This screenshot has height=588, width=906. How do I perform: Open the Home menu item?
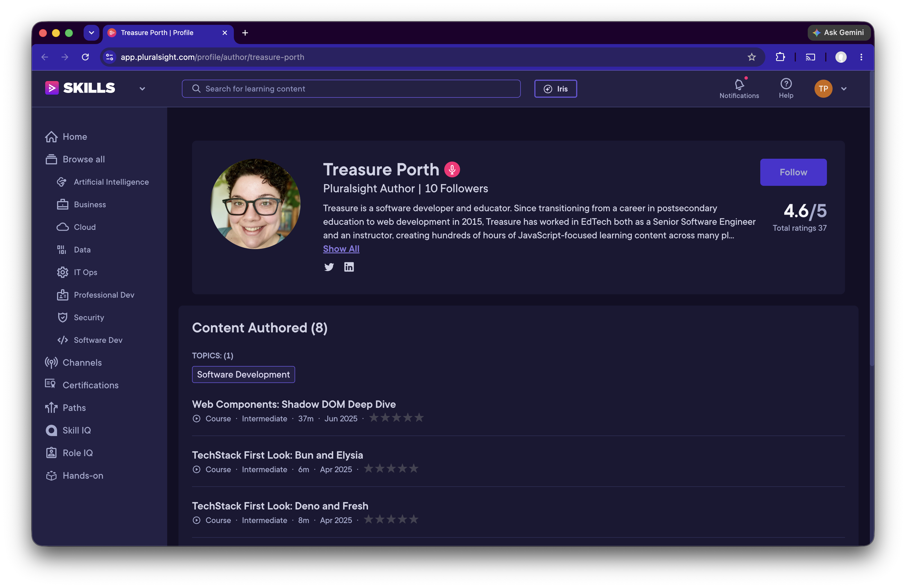[75, 137]
